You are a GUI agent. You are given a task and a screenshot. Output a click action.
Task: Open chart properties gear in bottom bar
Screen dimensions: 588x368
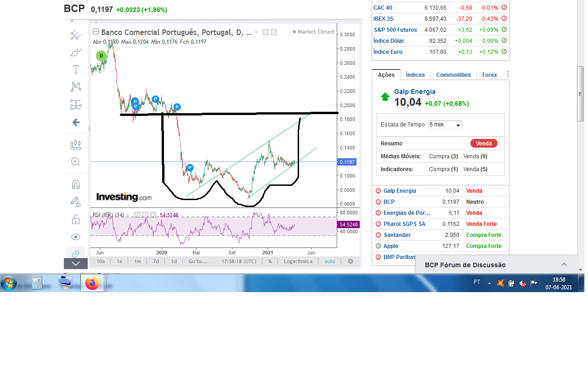(x=351, y=261)
